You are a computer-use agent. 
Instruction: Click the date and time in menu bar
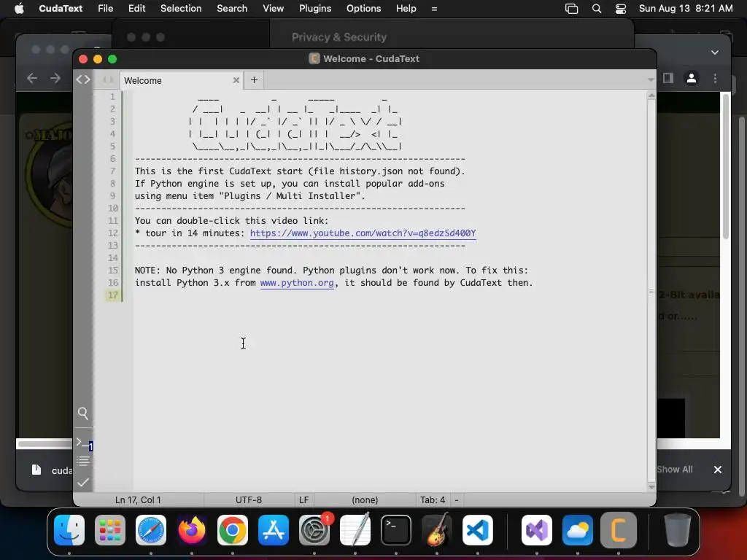pyautogui.click(x=686, y=9)
